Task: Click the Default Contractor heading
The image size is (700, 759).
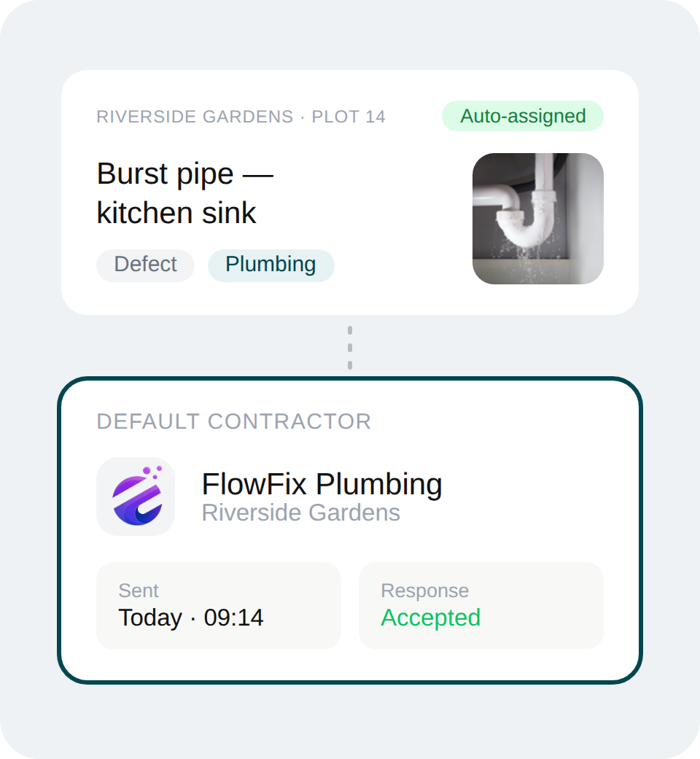Action: coord(233,421)
